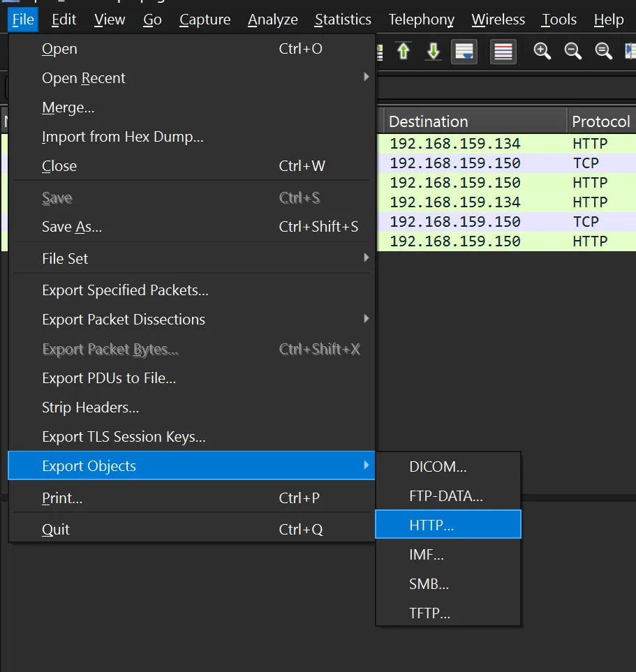Click the highlighted Export Objects item
This screenshot has width=636, height=672.
pos(191,465)
